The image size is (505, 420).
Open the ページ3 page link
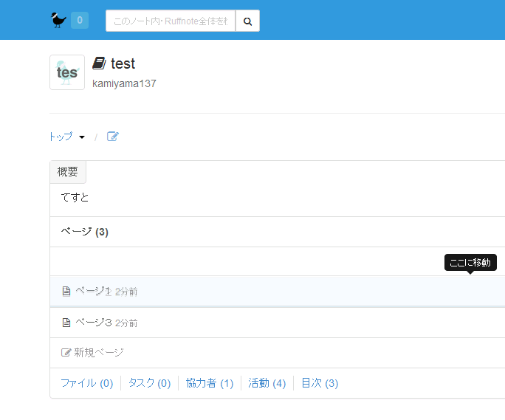(x=93, y=323)
